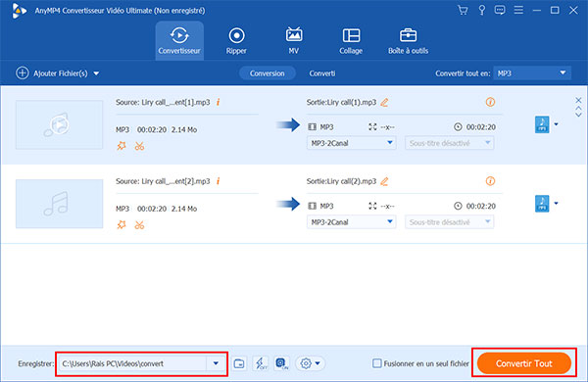The height and width of the screenshot is (382, 588).
Task: Remove first file with the X icon
Action: 578,100
